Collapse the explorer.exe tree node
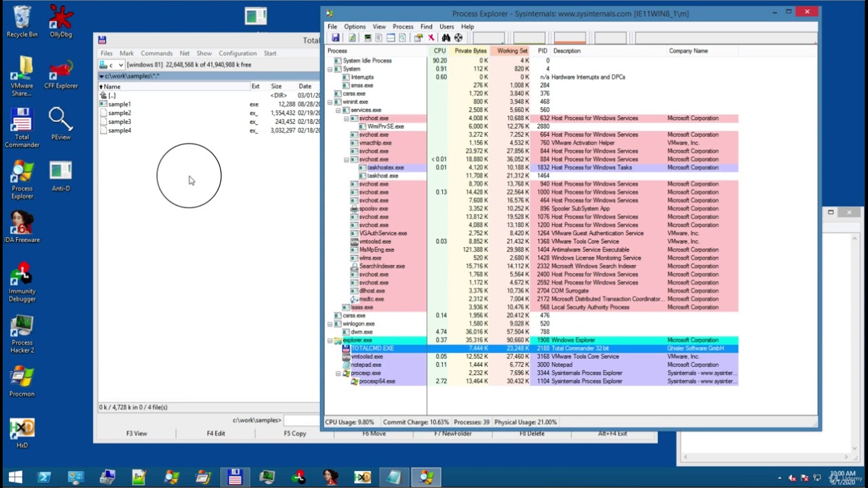Image resolution: width=868 pixels, height=488 pixels. tap(330, 340)
